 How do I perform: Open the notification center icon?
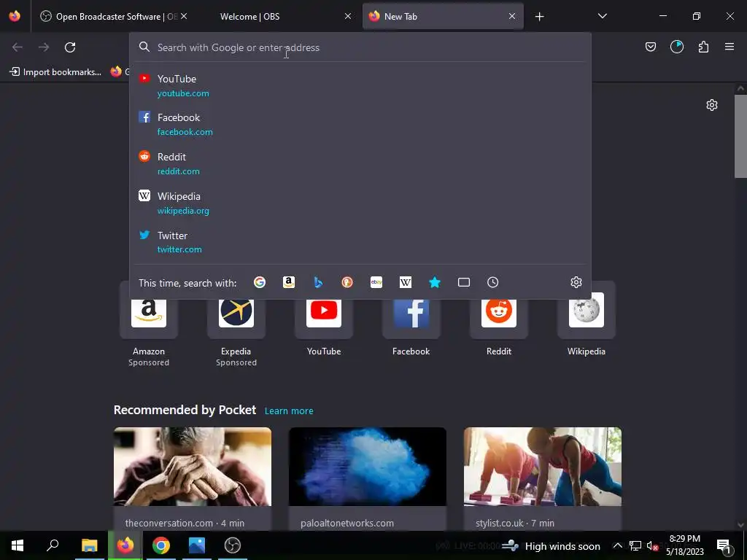click(724, 545)
